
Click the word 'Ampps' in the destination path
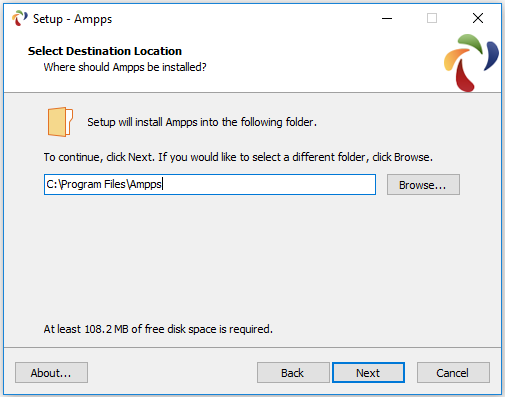point(146,184)
